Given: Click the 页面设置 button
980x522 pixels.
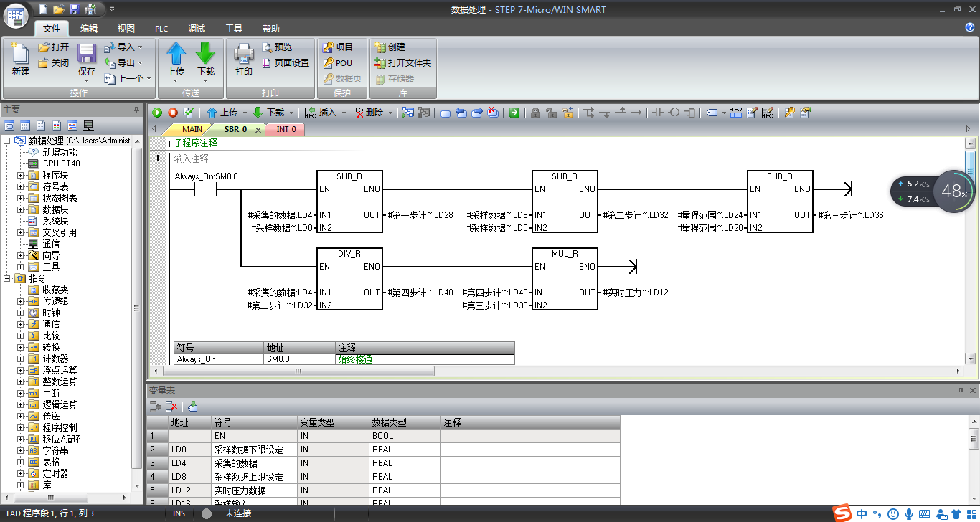Looking at the screenshot, I should coord(286,63).
